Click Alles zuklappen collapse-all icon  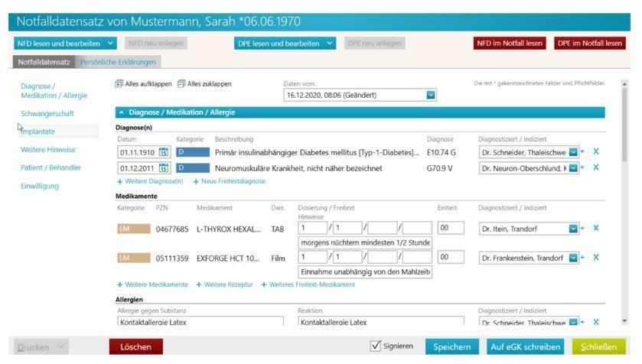click(181, 83)
